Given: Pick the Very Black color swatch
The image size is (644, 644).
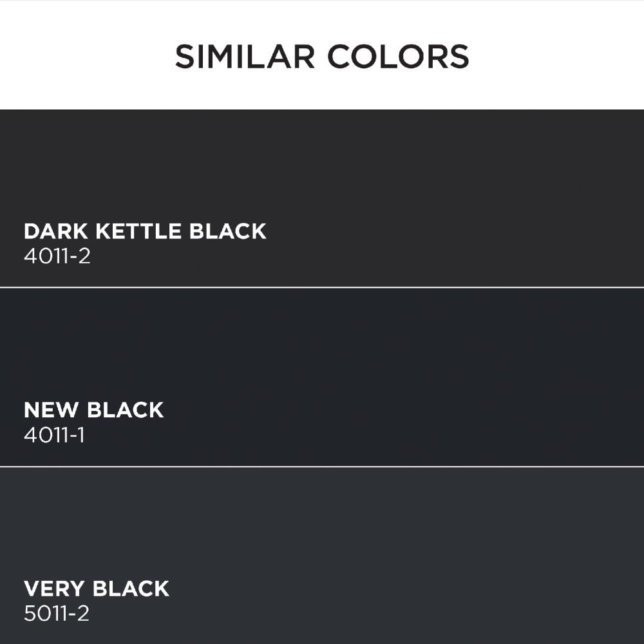Looking at the screenshot, I should pyautogui.click(x=322, y=556).
